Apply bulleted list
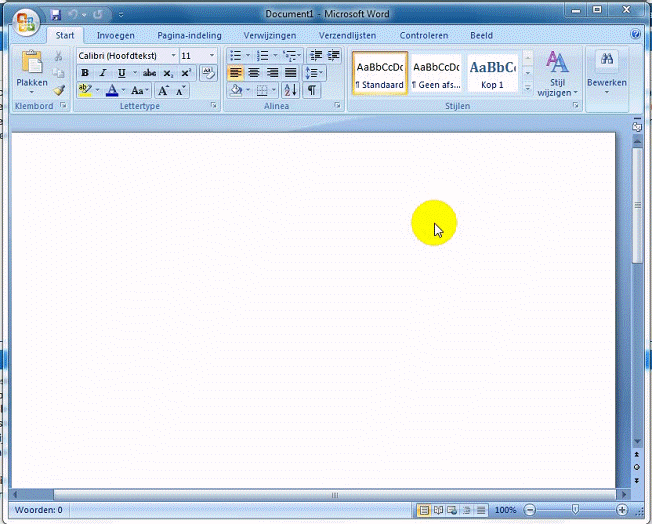The image size is (652, 524). (x=236, y=55)
